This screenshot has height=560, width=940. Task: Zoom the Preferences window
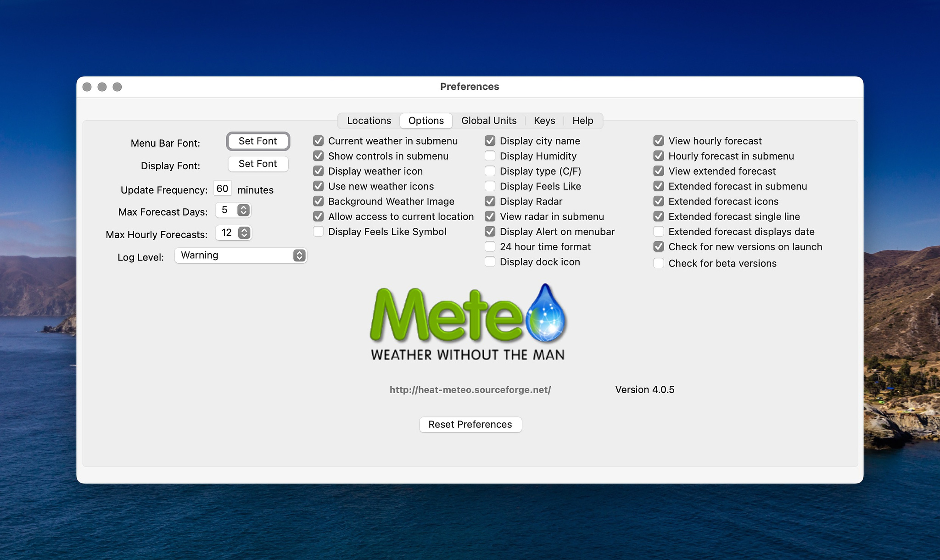[x=117, y=87]
